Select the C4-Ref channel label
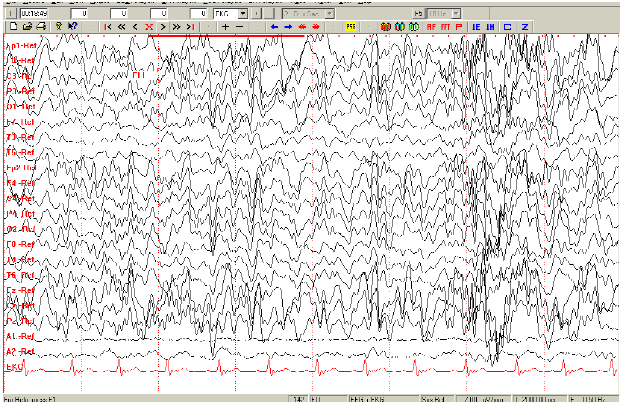Image resolution: width=623 pixels, height=408 pixels. [20, 198]
